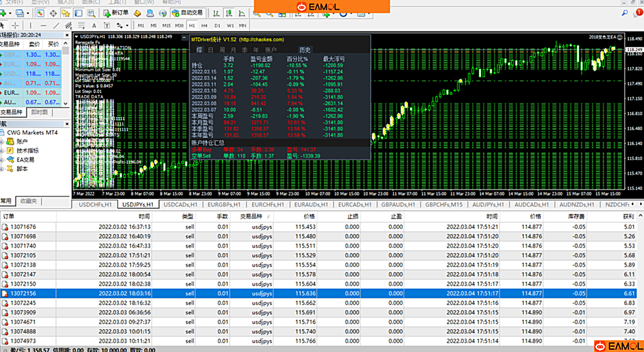Select the text label T tool
This screenshot has width=644, height=352.
[x=107, y=25]
